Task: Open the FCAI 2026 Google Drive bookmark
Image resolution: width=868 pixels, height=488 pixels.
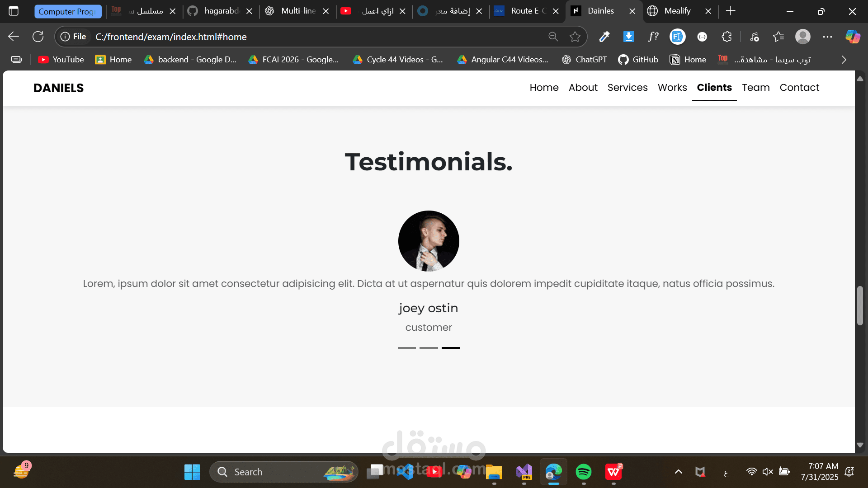Action: (293, 60)
